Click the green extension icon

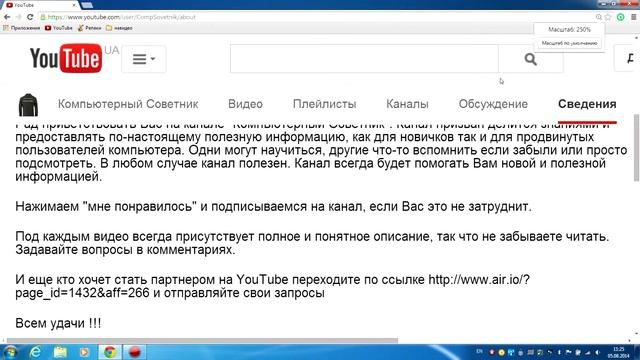[x=620, y=17]
